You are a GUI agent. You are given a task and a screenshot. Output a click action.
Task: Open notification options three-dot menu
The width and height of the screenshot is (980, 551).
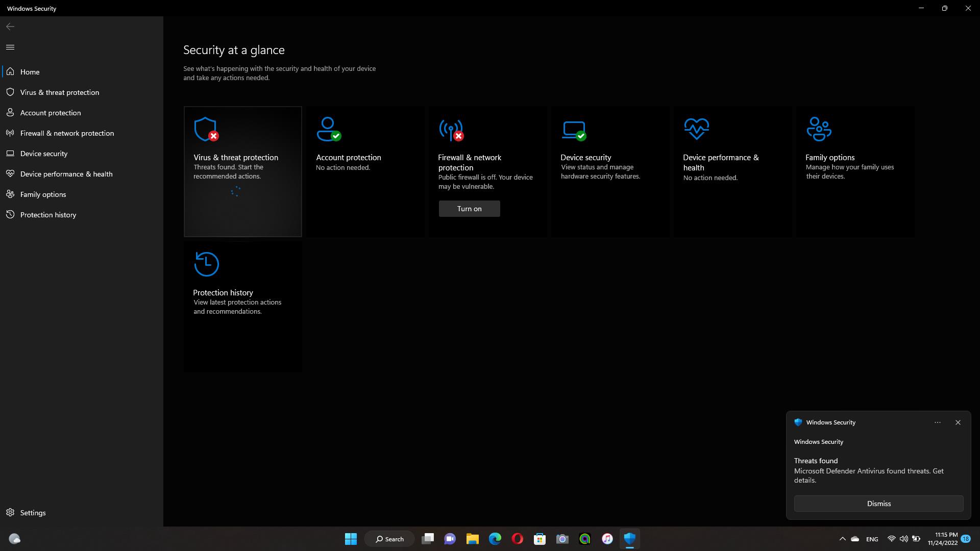(x=937, y=422)
